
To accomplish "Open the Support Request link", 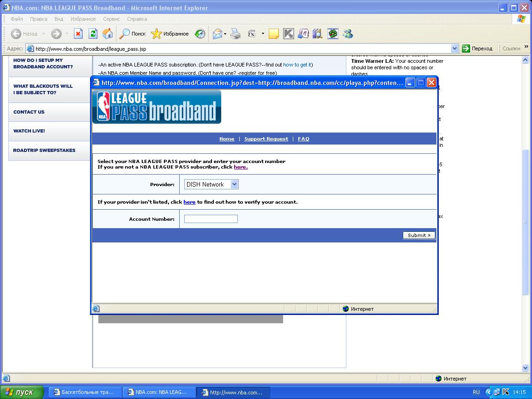I will click(x=266, y=139).
